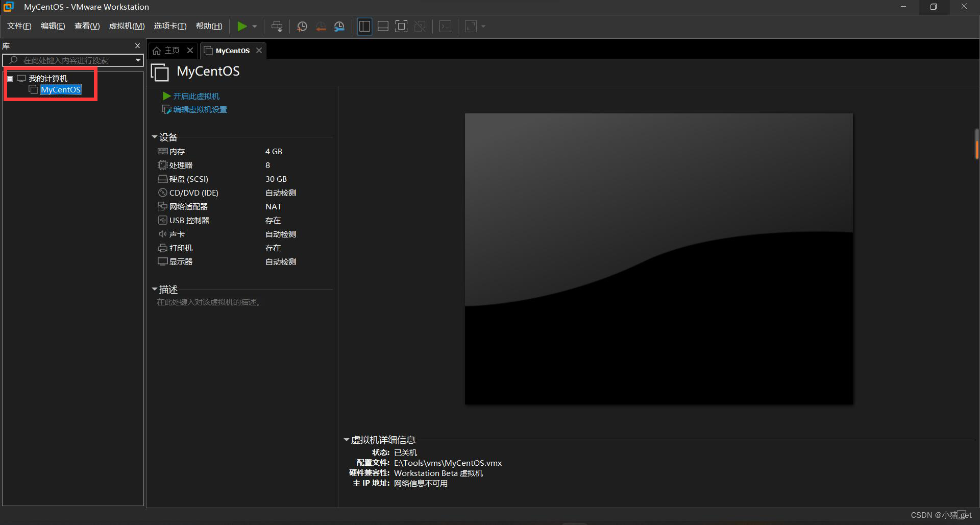980x525 pixels.
Task: Open the power options dropdown arrow beside play
Action: point(254,27)
